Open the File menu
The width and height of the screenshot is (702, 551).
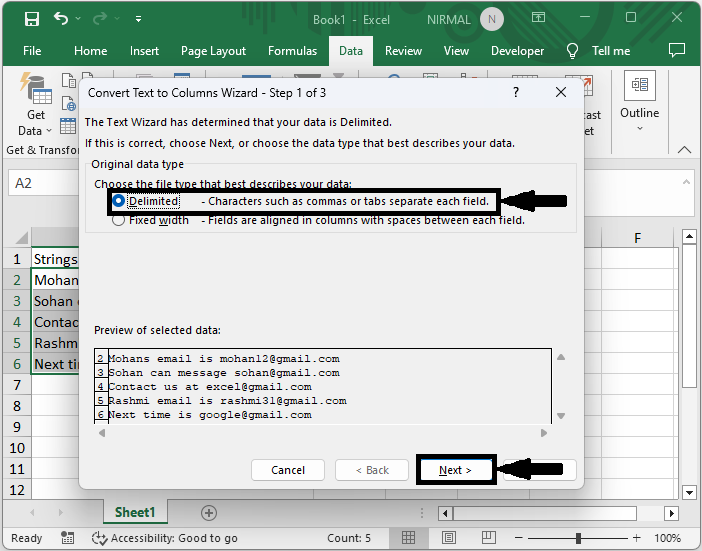coord(32,51)
